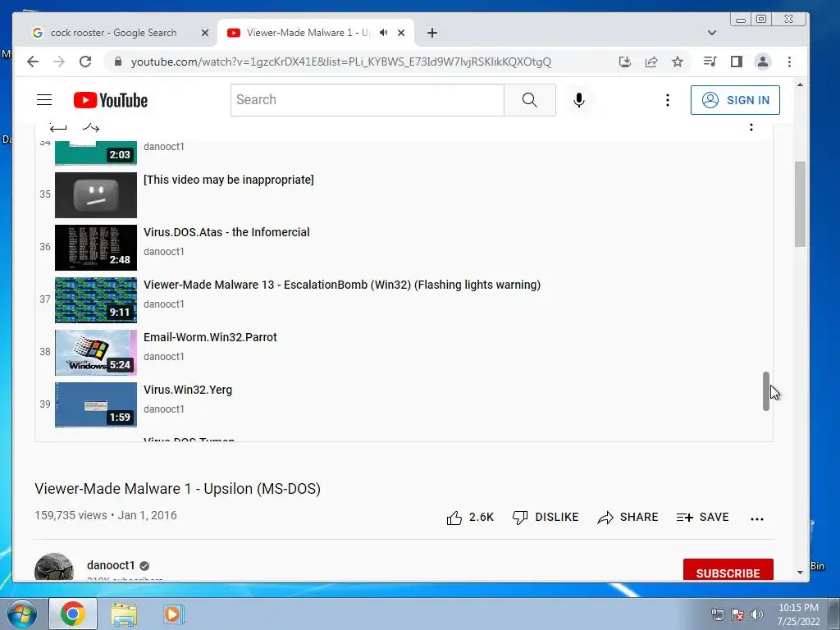Play Virus.DOS.Atas - the Infomercial
Screen dimensions: 840x630
pyautogui.click(x=226, y=232)
